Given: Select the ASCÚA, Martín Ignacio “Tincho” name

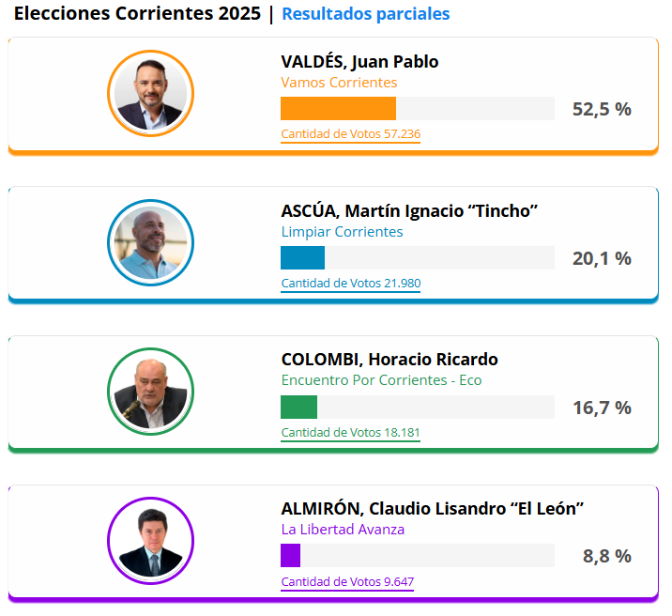Looking at the screenshot, I should point(409,211).
